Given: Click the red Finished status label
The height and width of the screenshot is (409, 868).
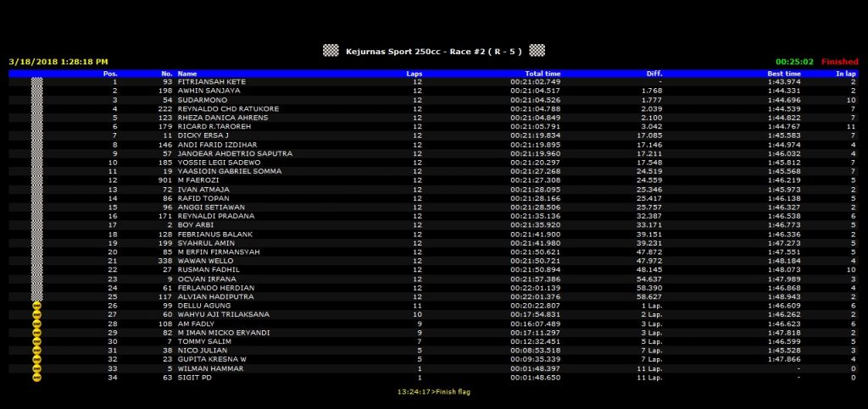Looking at the screenshot, I should [x=838, y=62].
